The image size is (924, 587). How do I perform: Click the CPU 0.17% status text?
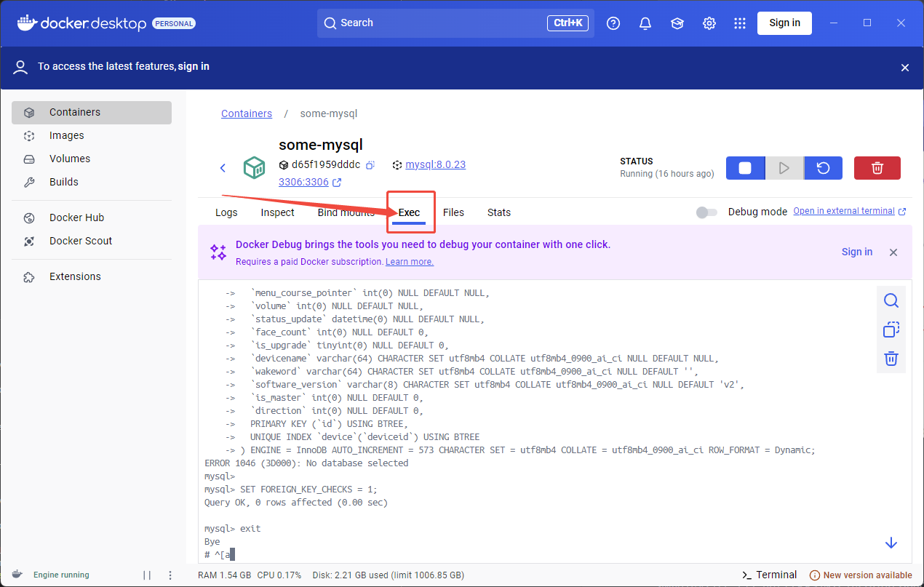point(279,575)
